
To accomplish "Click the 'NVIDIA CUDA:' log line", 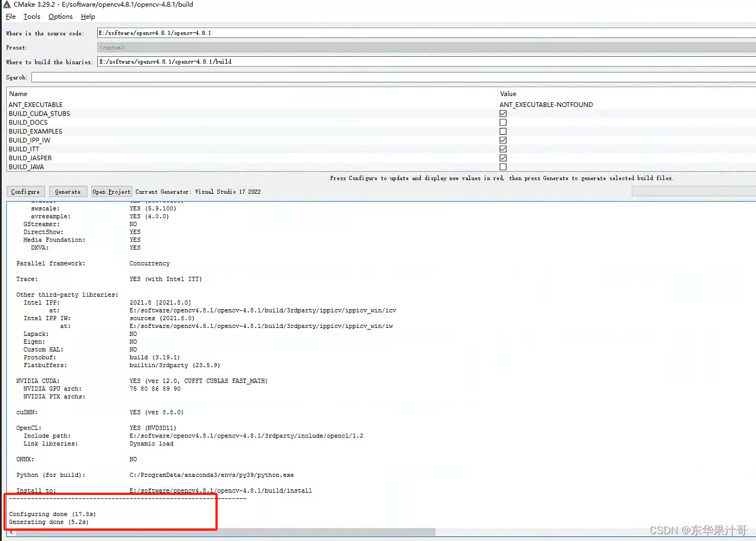I will click(38, 381).
